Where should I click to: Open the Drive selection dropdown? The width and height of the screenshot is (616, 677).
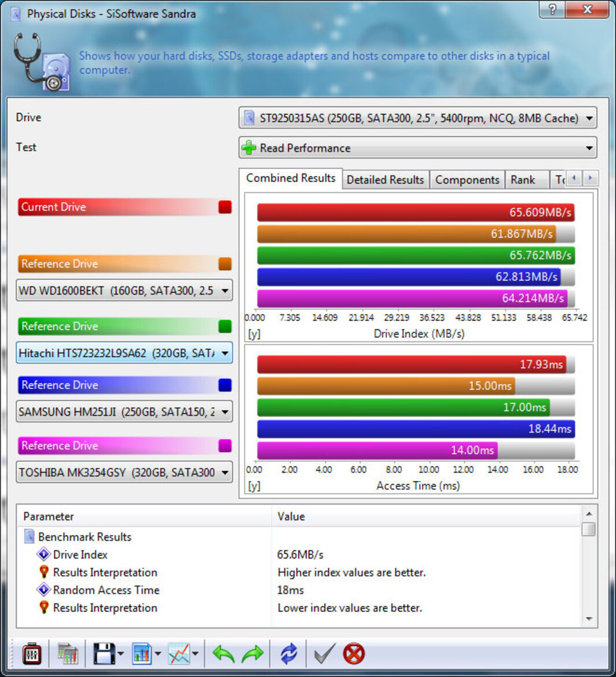pos(418,118)
